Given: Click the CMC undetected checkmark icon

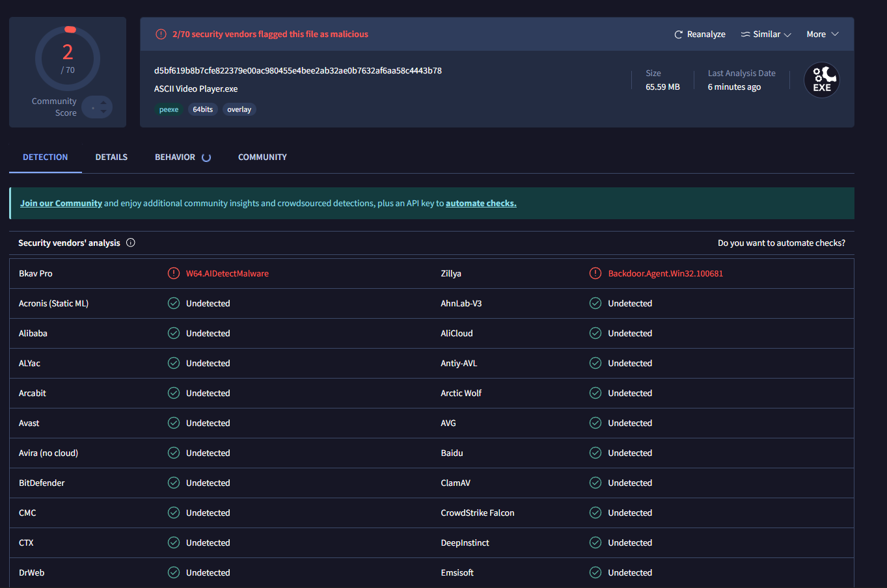Looking at the screenshot, I should (174, 513).
